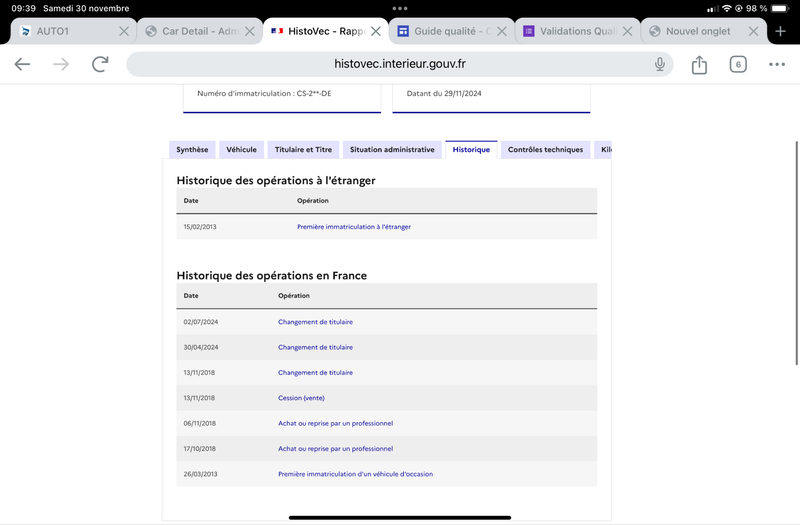Click Première immatriculation d'un véhicule d'occasion

tap(355, 474)
